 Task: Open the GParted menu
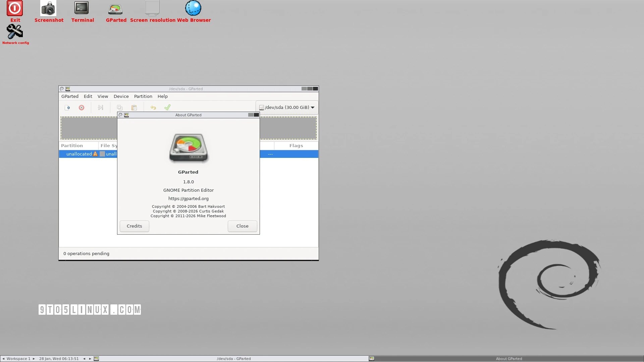70,96
